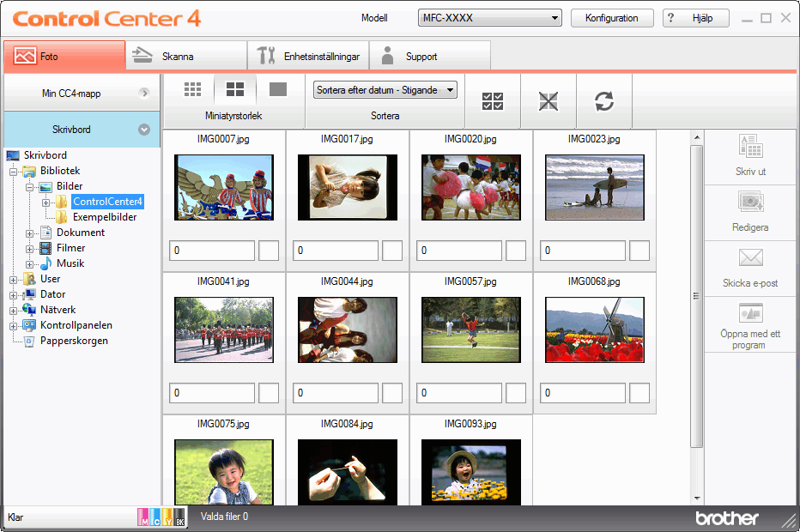The image size is (800, 532).
Task: Select the Exempelbilder folder
Action: [105, 217]
